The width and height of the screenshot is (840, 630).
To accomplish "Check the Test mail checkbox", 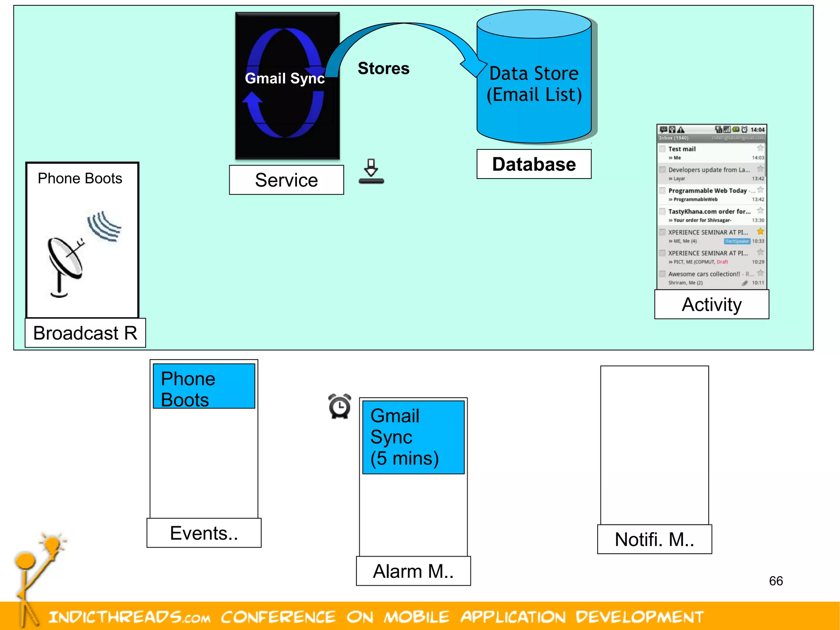I will click(x=662, y=149).
